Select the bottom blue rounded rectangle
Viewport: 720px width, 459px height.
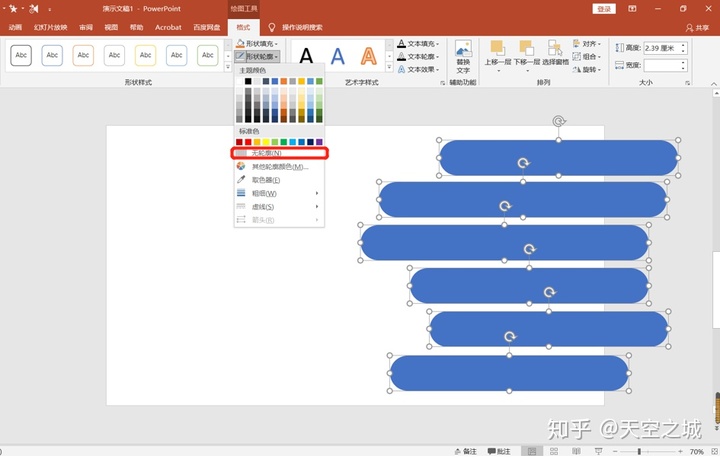(x=509, y=373)
